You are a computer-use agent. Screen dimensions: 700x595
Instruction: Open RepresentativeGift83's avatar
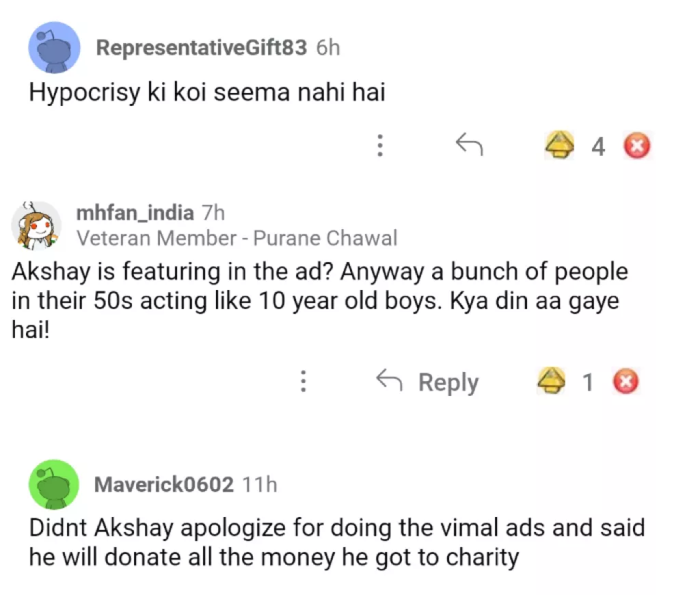[x=55, y=48]
